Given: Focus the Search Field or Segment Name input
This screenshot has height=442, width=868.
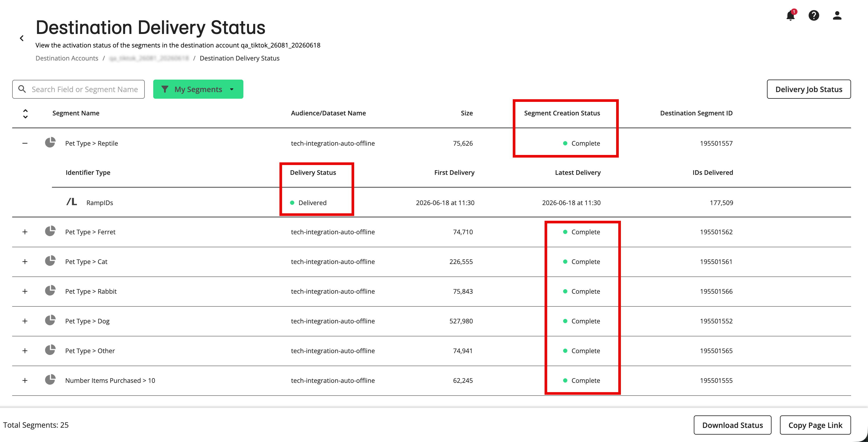Looking at the screenshot, I should tap(78, 89).
